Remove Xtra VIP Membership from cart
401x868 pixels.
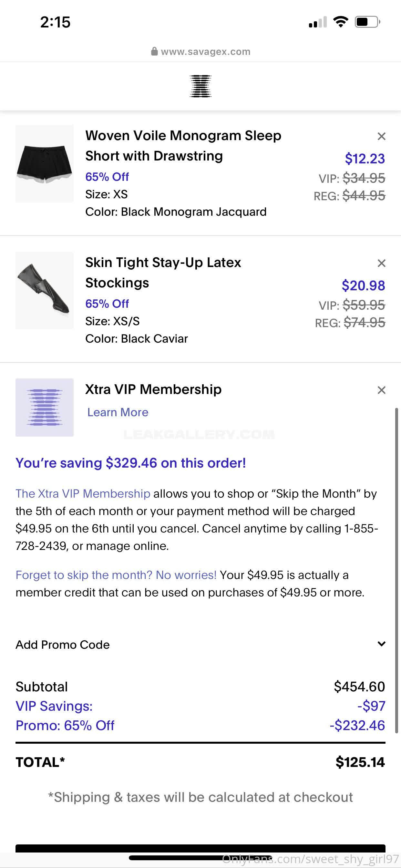tap(381, 390)
